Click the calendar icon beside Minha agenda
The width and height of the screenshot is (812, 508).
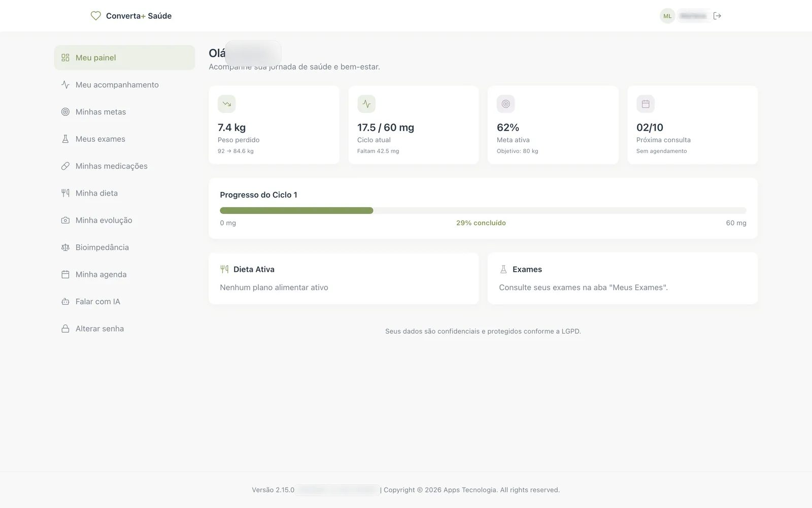(x=65, y=274)
